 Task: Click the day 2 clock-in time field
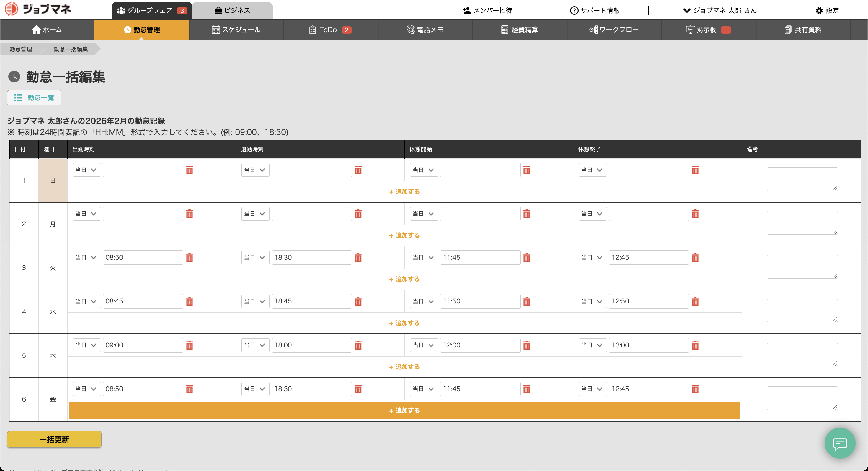tap(143, 214)
